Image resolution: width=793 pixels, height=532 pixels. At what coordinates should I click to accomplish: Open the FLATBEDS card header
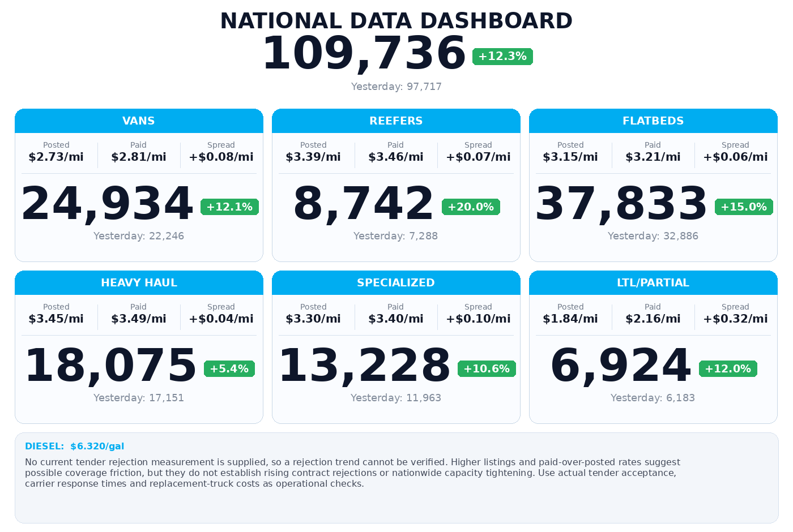[x=653, y=121]
